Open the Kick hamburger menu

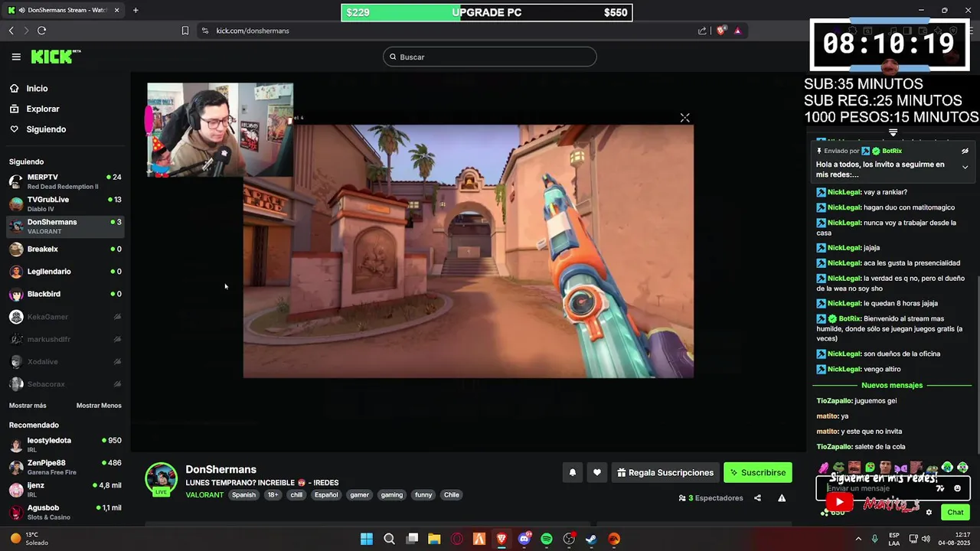16,57
